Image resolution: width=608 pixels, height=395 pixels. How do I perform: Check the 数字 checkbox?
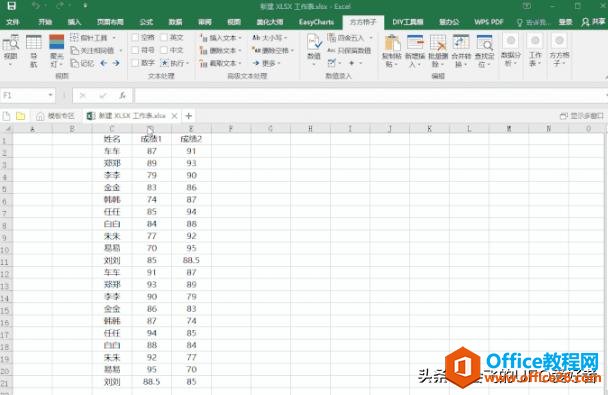coord(135,63)
